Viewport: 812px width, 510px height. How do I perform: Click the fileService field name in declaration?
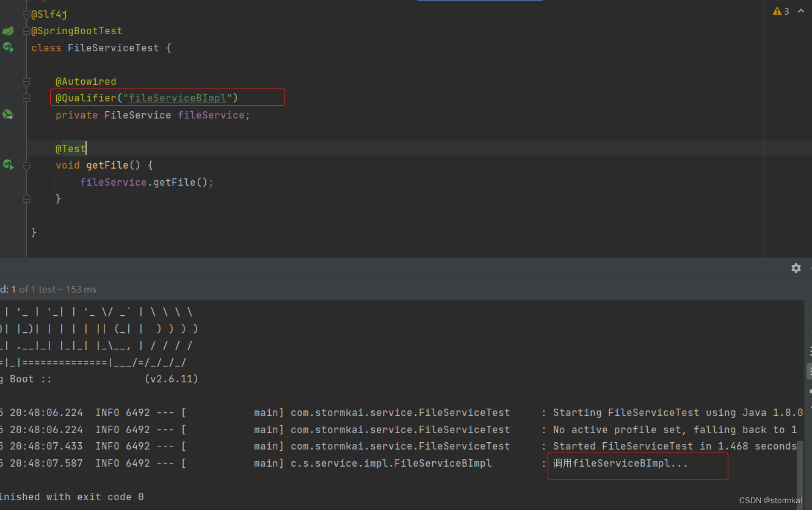tap(211, 115)
